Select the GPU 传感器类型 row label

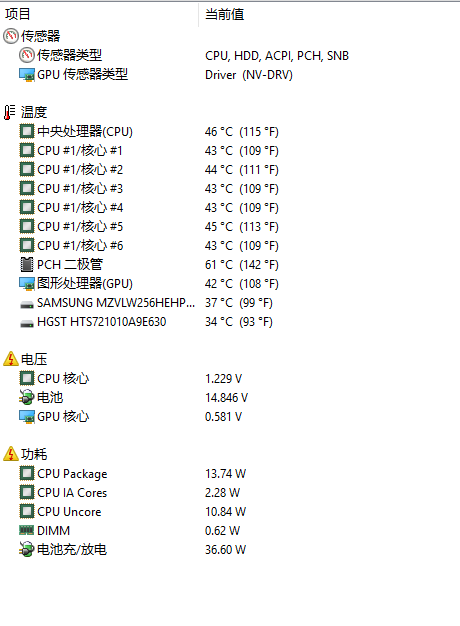tap(83, 74)
